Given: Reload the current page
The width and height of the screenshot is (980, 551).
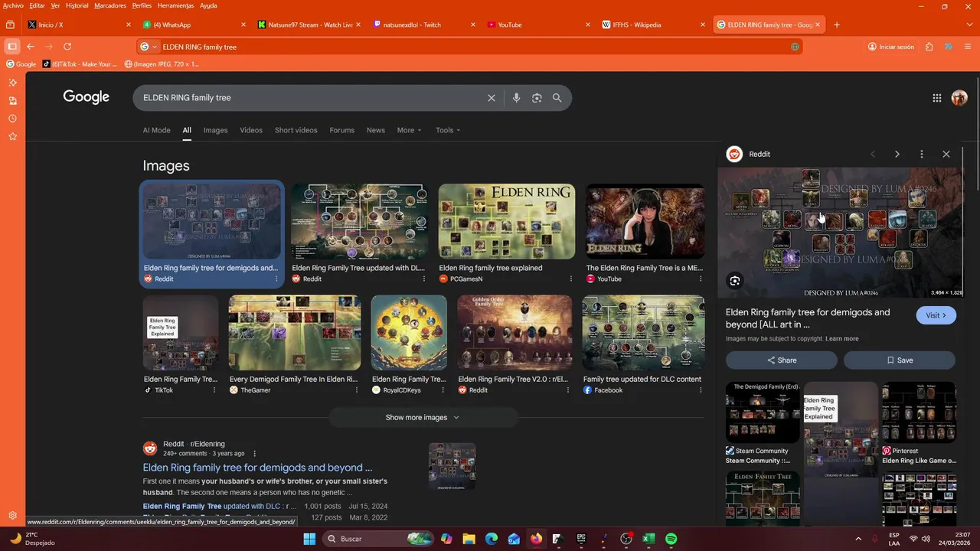Looking at the screenshot, I should coord(67,47).
